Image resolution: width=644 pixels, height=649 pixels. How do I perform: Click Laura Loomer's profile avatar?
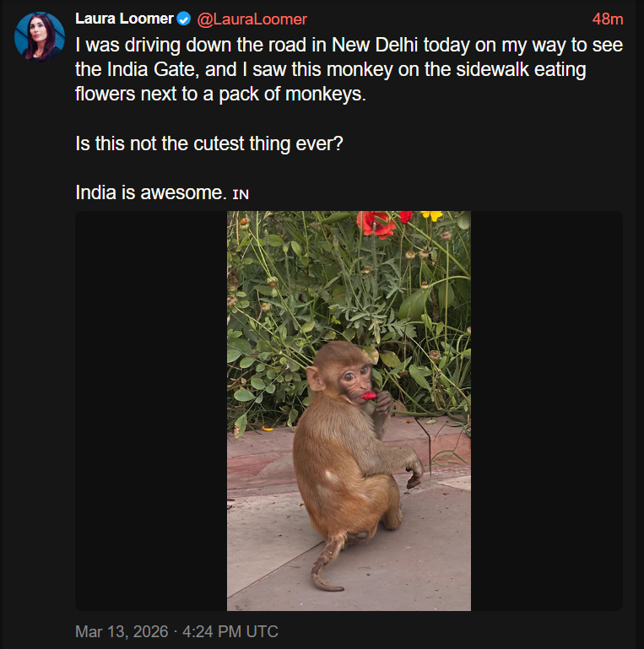click(x=39, y=37)
